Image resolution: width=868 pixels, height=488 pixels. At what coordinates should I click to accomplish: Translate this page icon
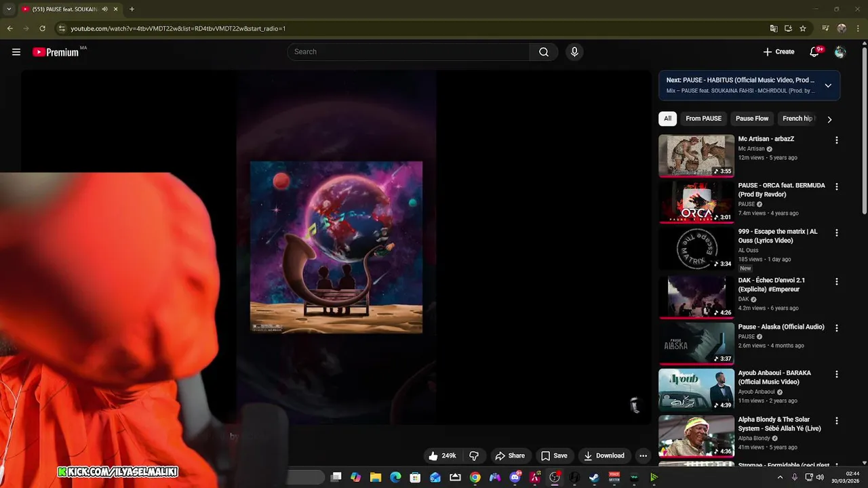point(774,28)
